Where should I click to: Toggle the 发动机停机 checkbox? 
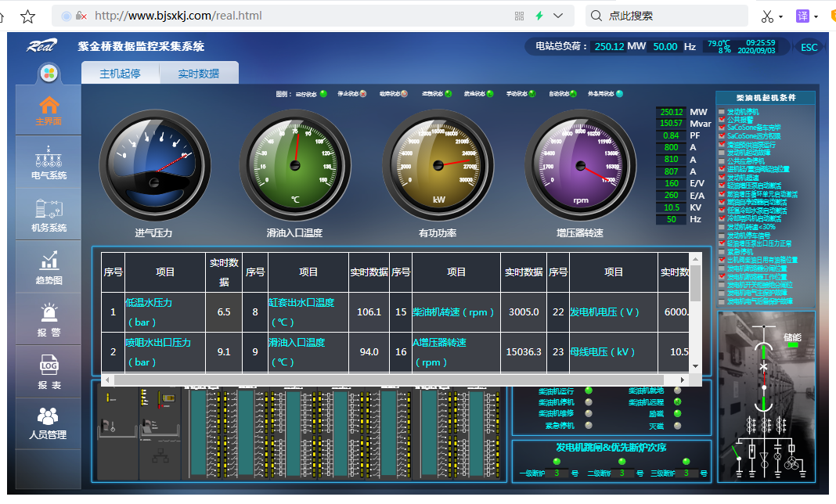[722, 112]
